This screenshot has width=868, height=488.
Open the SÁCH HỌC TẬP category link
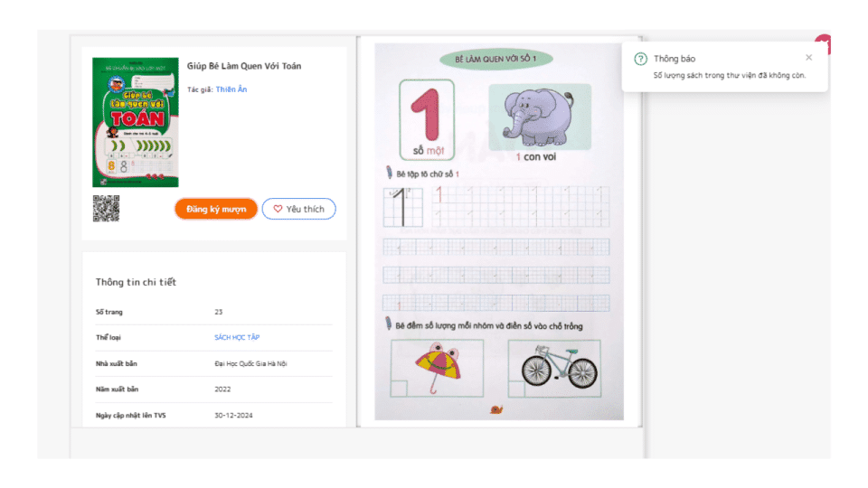pos(236,337)
